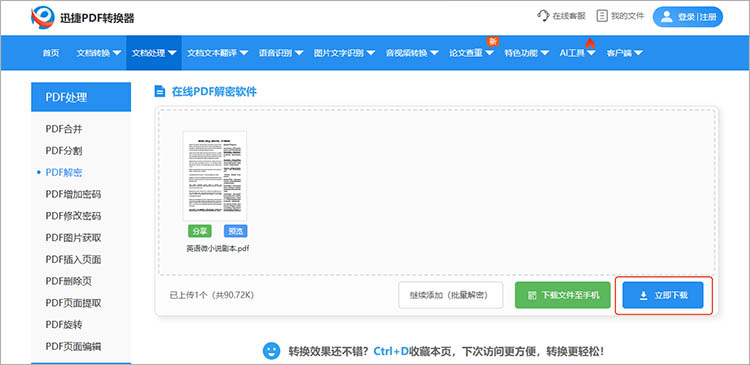Click the 立即下载 button

pos(663,295)
